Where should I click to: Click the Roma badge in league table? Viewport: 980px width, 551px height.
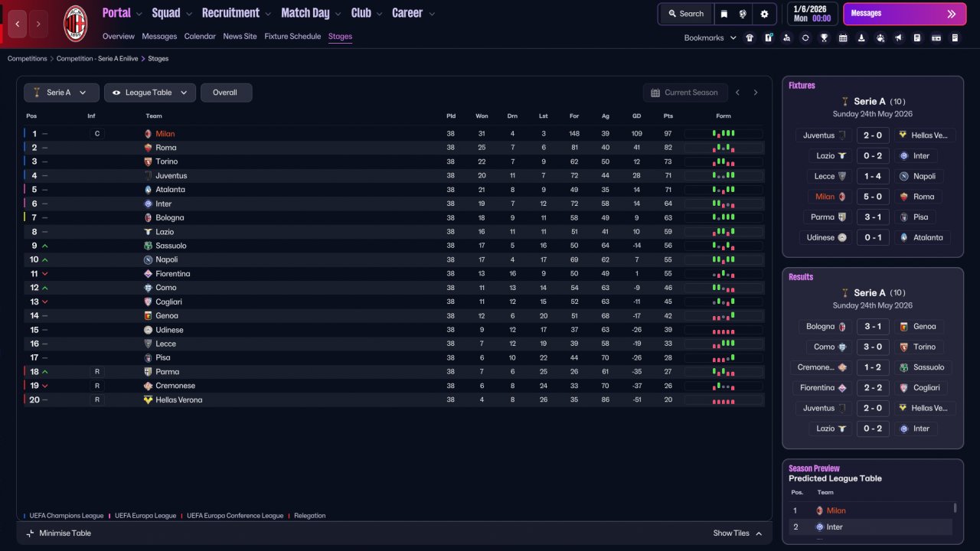coord(149,148)
